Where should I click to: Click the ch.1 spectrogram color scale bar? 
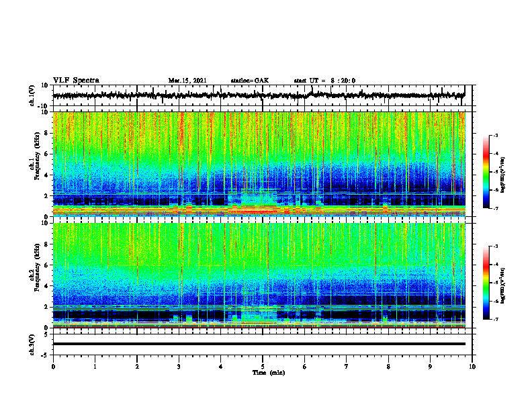[x=486, y=172]
